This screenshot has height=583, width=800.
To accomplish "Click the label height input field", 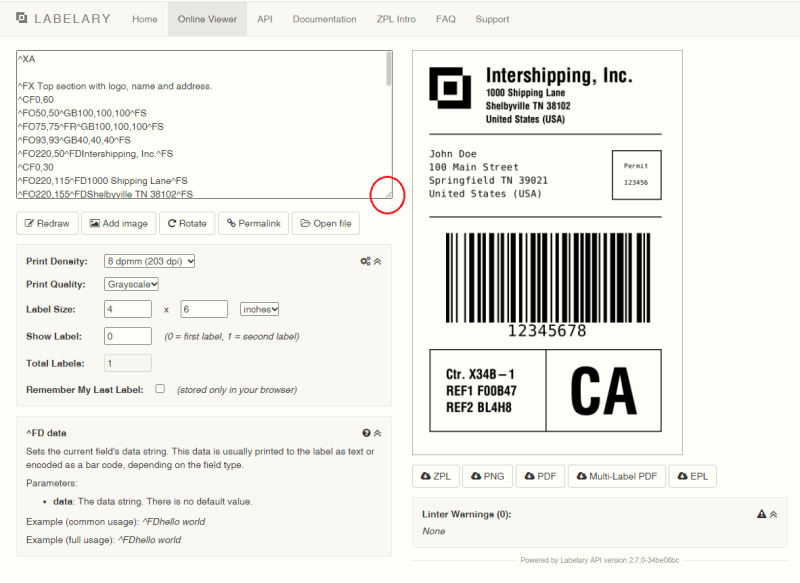I will [x=204, y=309].
